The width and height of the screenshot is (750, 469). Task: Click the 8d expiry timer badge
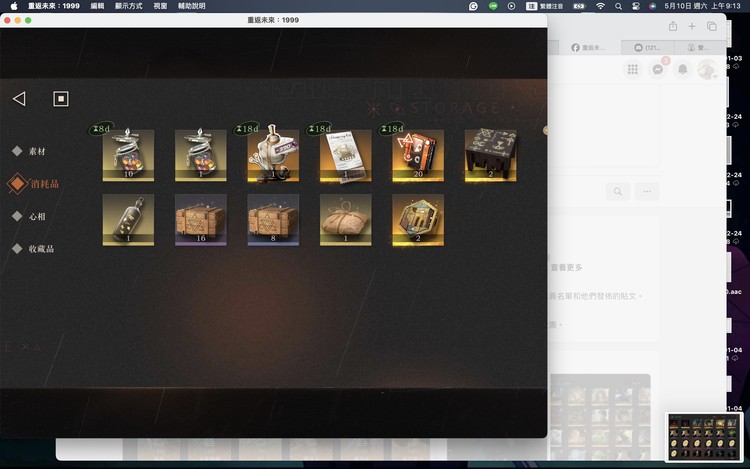click(101, 129)
